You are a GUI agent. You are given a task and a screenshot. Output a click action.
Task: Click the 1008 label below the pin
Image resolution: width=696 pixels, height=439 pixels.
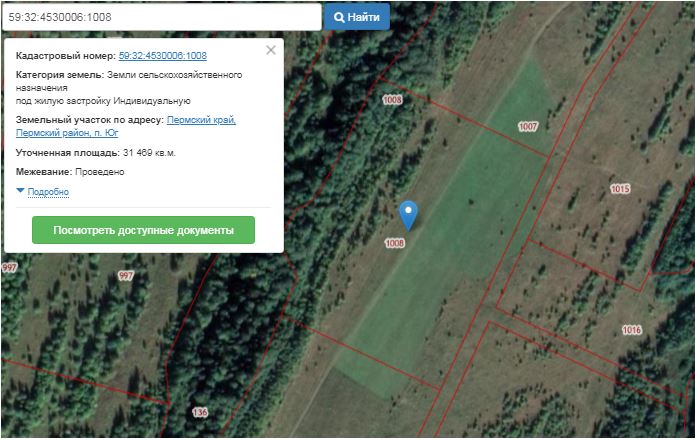point(395,243)
